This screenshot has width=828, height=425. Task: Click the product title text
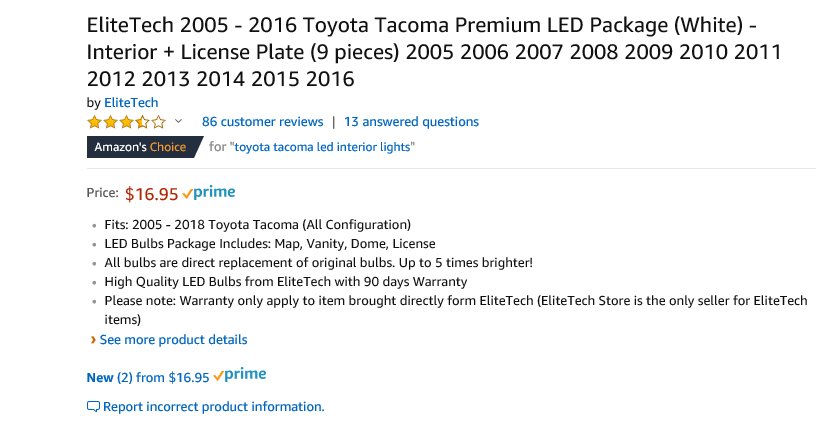point(434,52)
